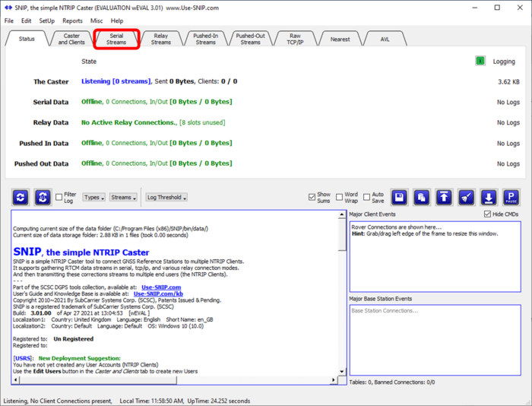Click 'Un Registered' text in the log
This screenshot has width=532, height=406.
pyautogui.click(x=73, y=339)
